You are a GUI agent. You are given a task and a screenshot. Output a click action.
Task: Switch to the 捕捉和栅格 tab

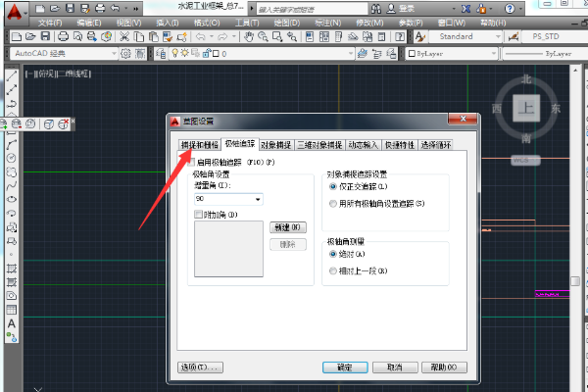(x=200, y=145)
